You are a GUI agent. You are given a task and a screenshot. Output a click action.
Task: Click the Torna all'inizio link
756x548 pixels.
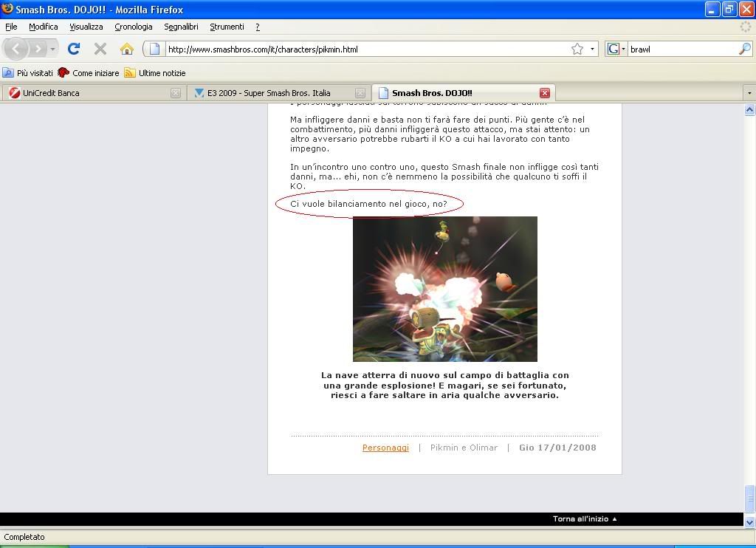[x=585, y=519]
